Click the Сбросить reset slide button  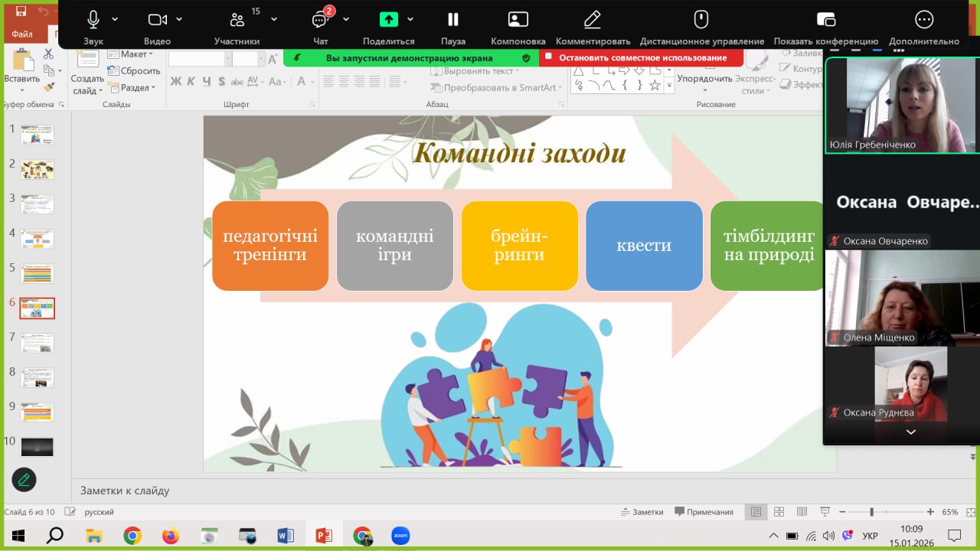tap(134, 71)
